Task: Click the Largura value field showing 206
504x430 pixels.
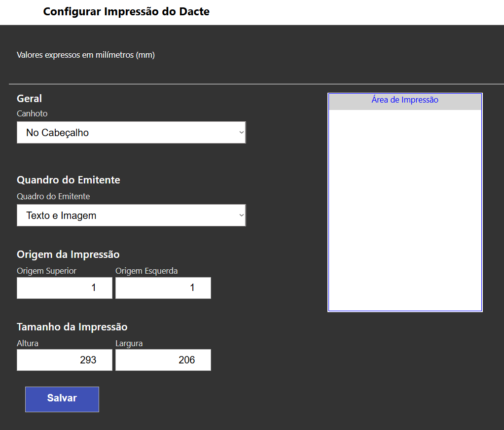Action: 163,359
